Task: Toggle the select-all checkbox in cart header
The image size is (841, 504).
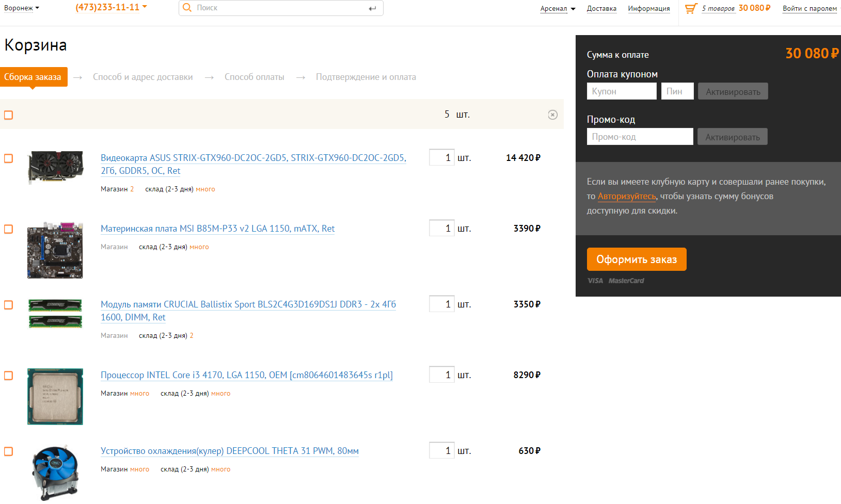Action: pos(8,115)
